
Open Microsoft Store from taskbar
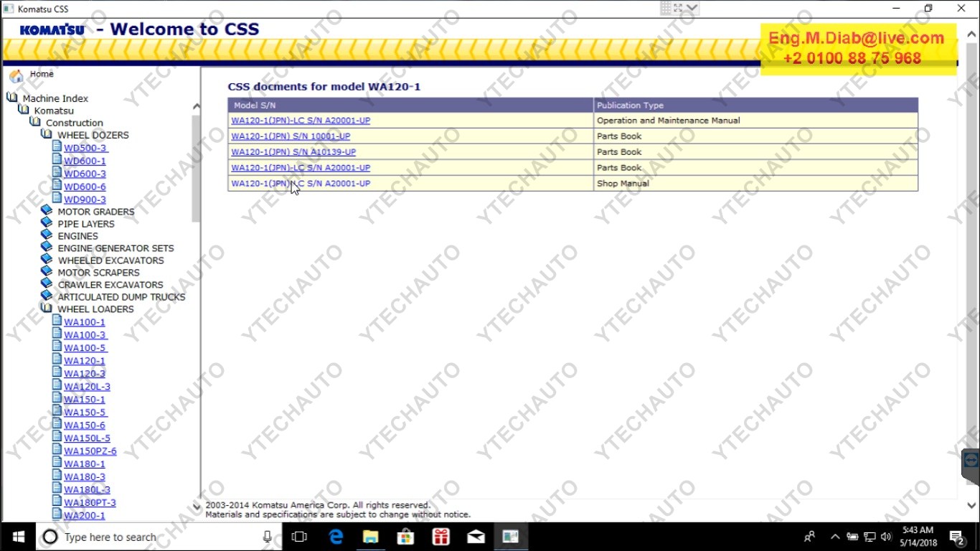click(405, 537)
